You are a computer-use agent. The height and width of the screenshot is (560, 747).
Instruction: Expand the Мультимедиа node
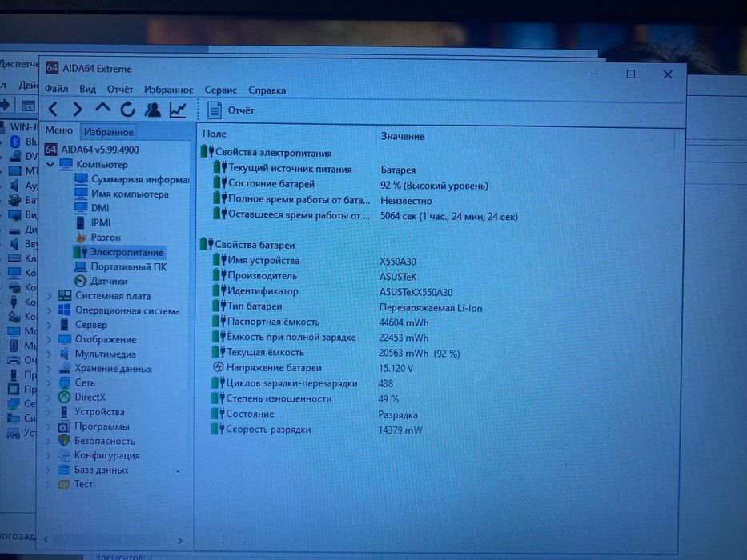[50, 354]
